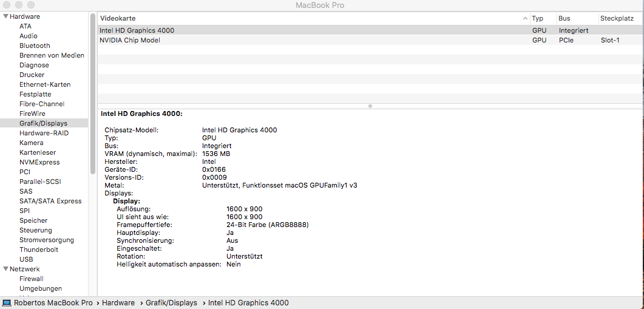This screenshot has height=309, width=644.
Task: Click the Steckplatz column header
Action: tap(617, 19)
